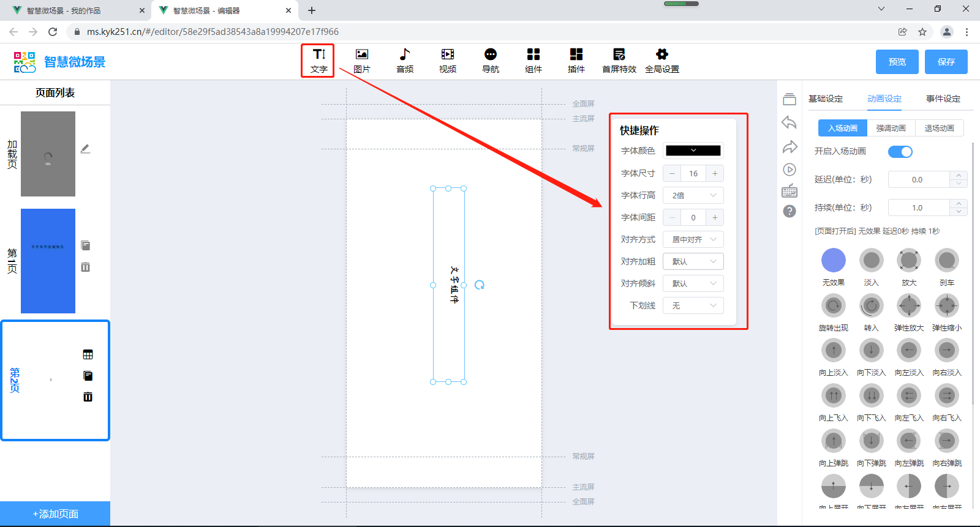This screenshot has width=980, height=527.
Task: Expand the 字体行高 dropdown
Action: (x=693, y=195)
